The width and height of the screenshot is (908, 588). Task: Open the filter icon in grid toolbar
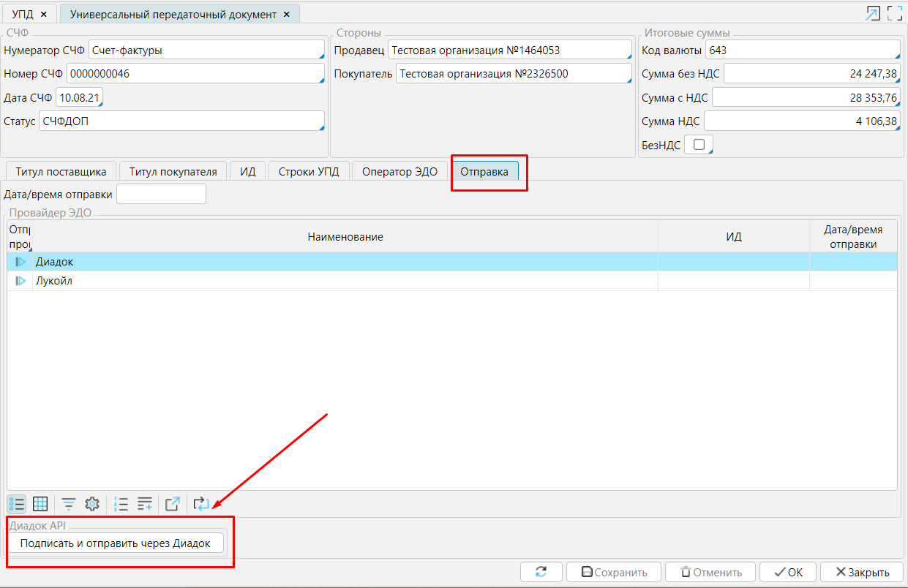coord(68,504)
